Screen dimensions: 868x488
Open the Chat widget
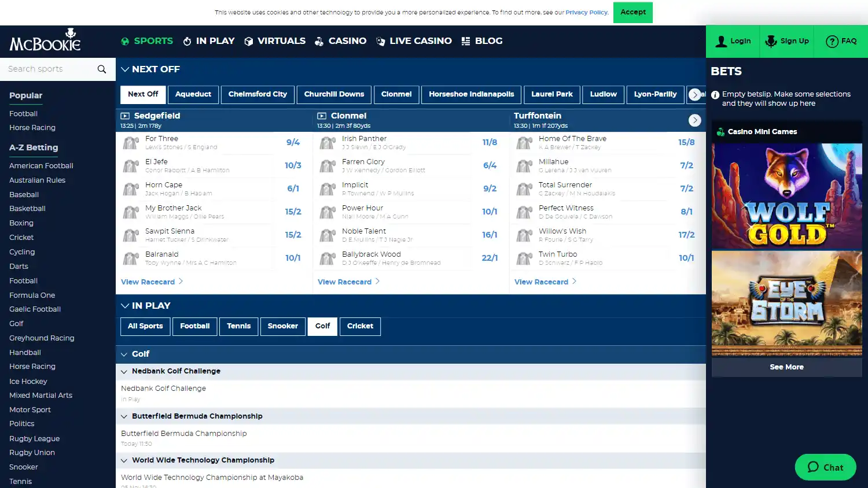point(825,467)
